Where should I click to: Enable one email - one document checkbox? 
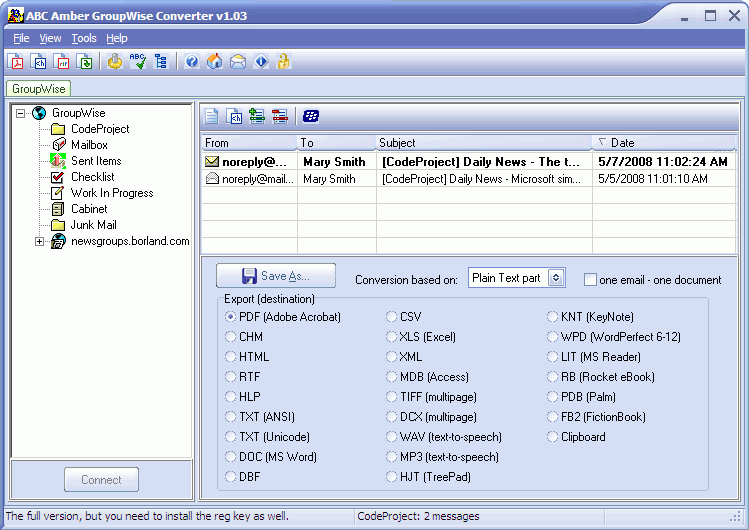590,279
